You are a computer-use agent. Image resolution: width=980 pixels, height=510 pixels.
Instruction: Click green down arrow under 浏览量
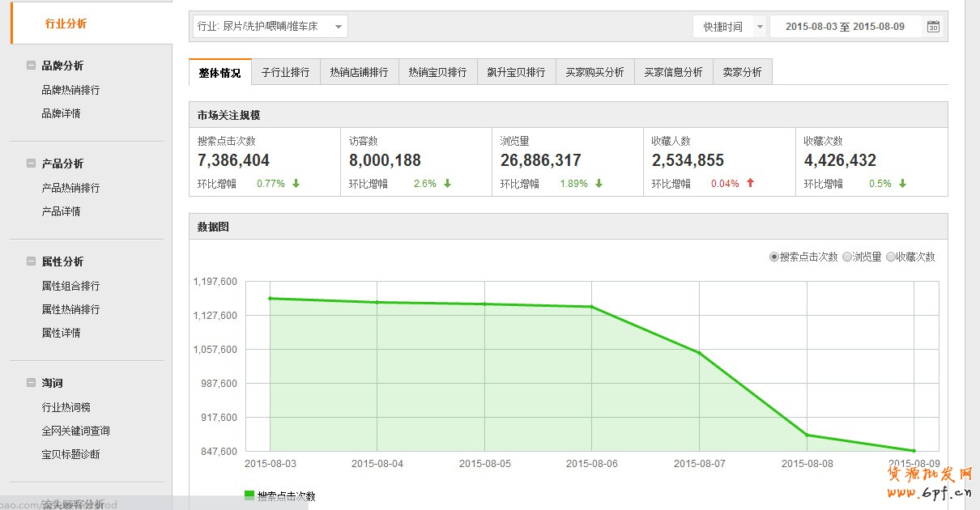point(599,184)
